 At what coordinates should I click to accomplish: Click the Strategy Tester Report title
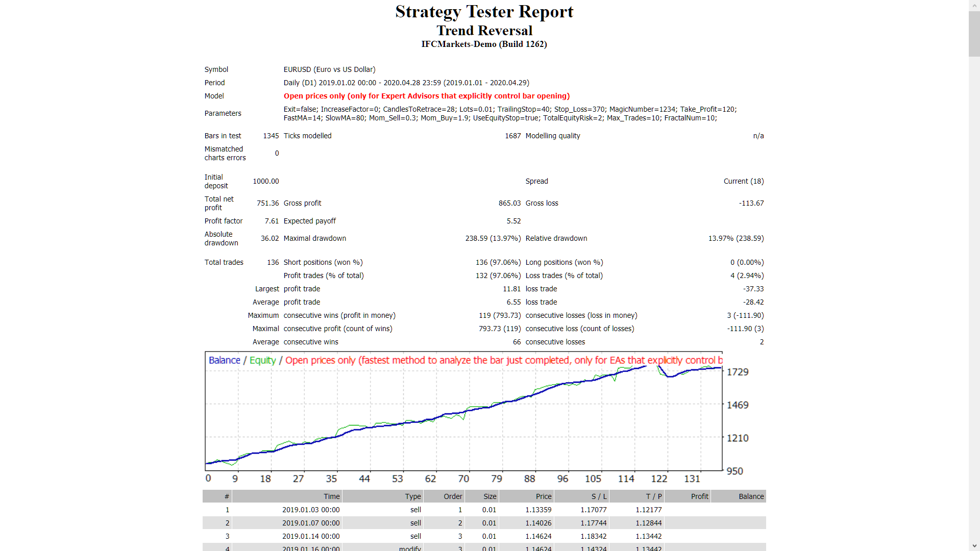(x=484, y=11)
